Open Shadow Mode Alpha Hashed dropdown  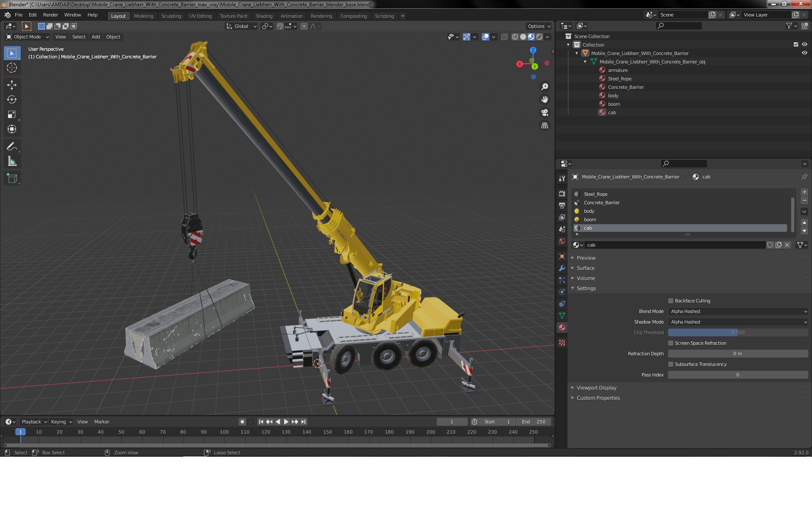pyautogui.click(x=738, y=322)
